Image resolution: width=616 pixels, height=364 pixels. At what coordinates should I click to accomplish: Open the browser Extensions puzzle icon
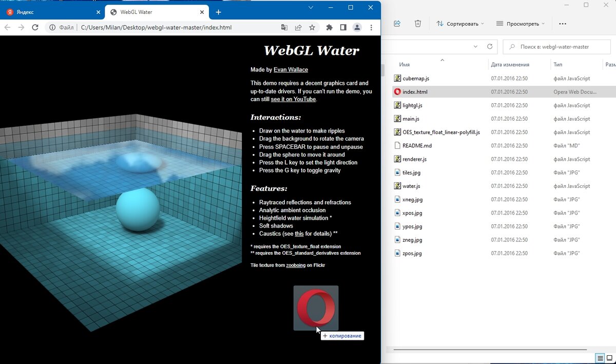point(329,27)
